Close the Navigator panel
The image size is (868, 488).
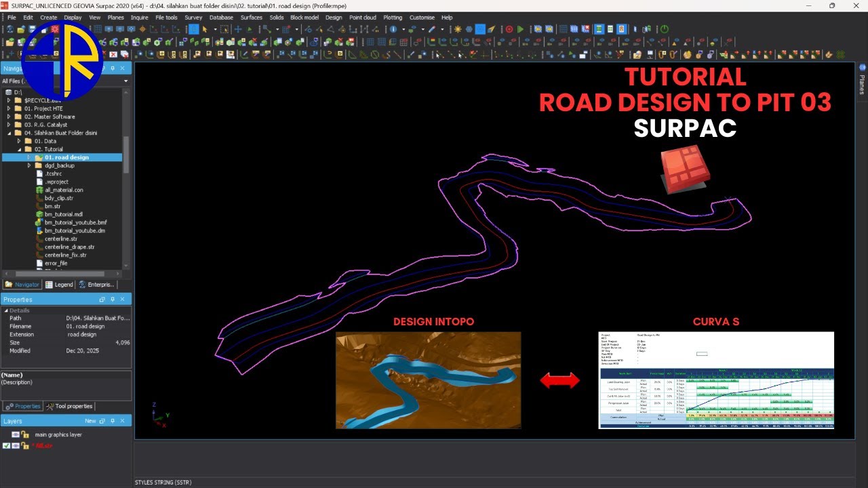[x=122, y=68]
